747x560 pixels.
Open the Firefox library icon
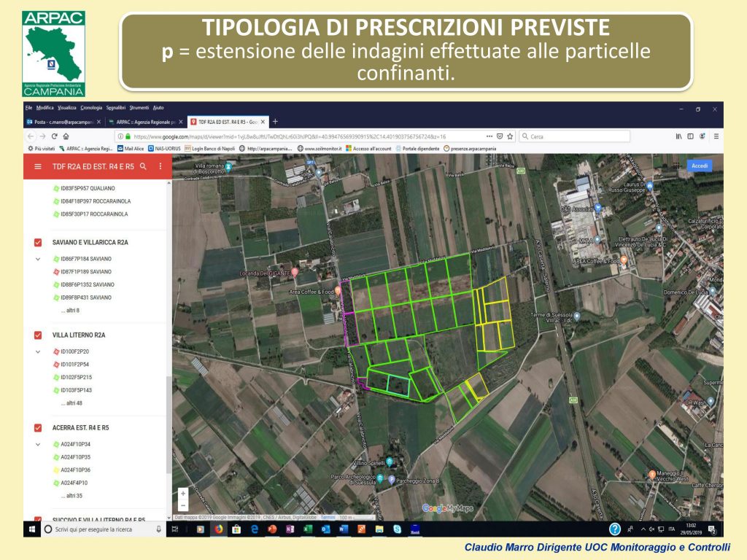[x=678, y=136]
